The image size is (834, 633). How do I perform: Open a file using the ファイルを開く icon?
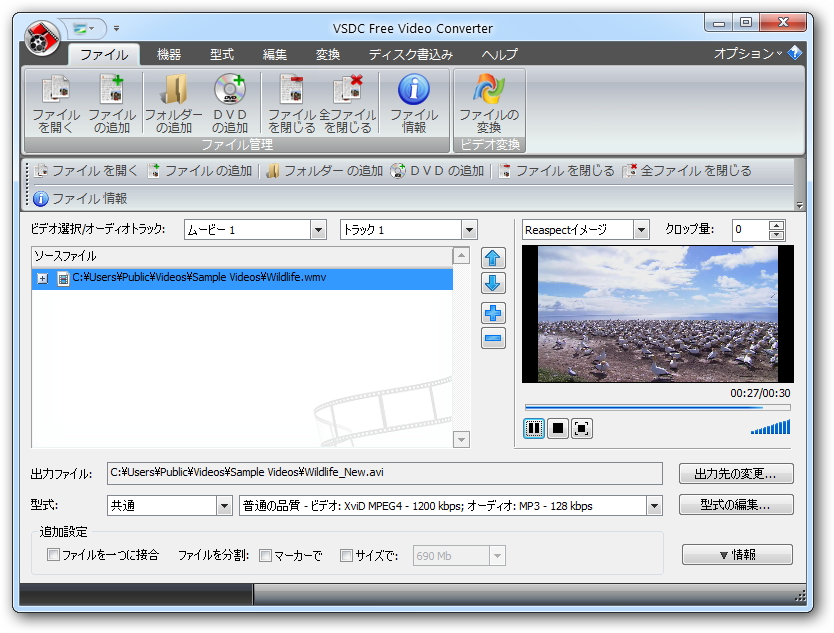(x=56, y=101)
